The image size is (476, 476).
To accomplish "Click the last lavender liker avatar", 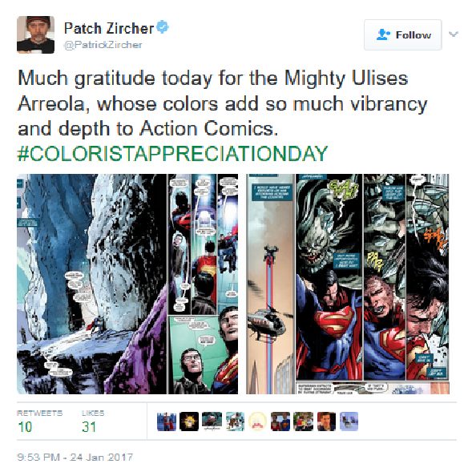I will [x=349, y=422].
